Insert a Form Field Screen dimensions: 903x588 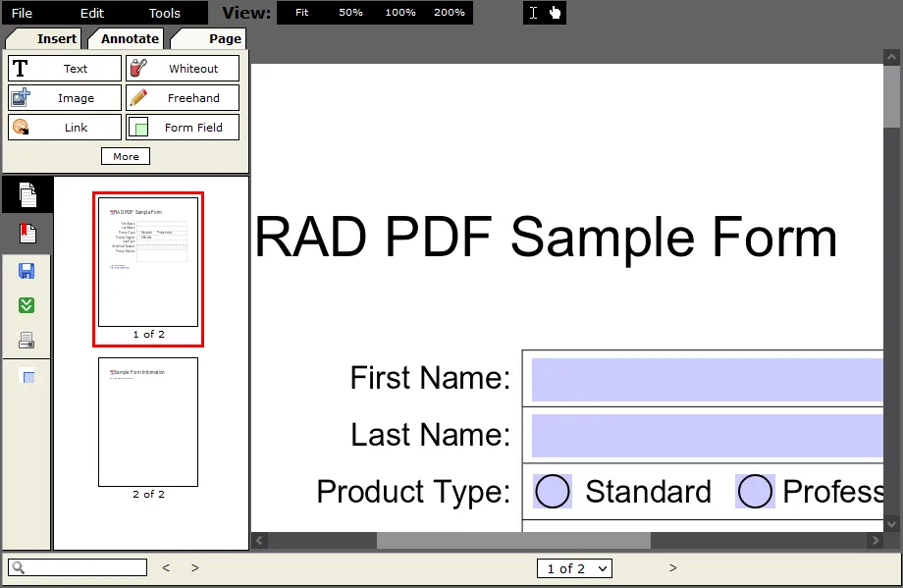(x=183, y=127)
